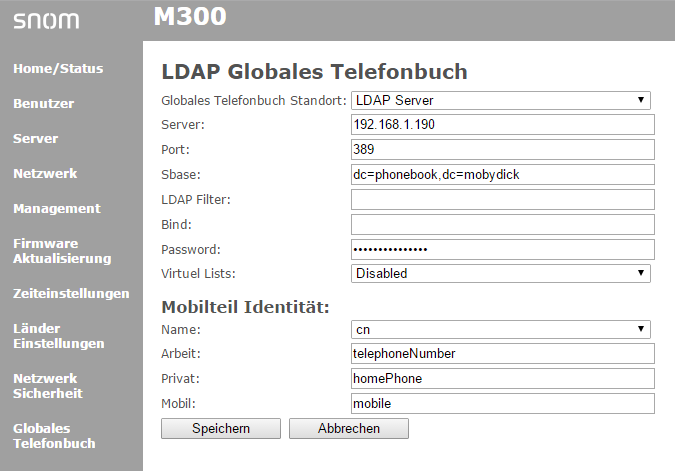Expand the Name attribute dropdown
675x471 pixels.
501,330
